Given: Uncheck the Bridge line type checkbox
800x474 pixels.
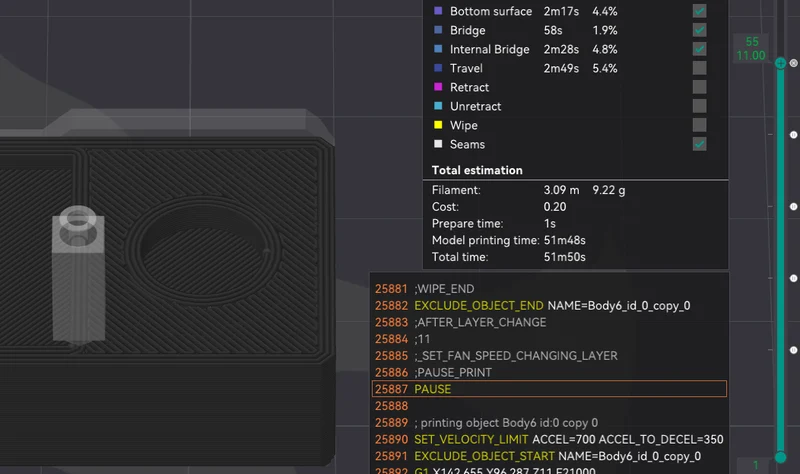Looking at the screenshot, I should (699, 30).
